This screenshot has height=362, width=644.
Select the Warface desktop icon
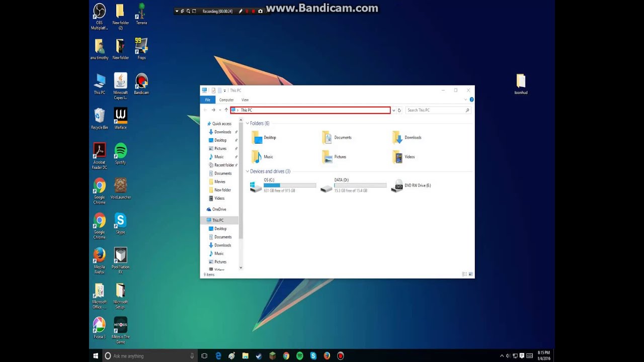pos(120,119)
